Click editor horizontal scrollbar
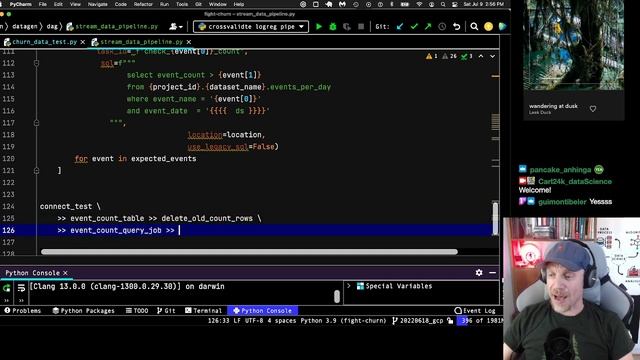The width and height of the screenshot is (640, 360). pyautogui.click(x=249, y=252)
